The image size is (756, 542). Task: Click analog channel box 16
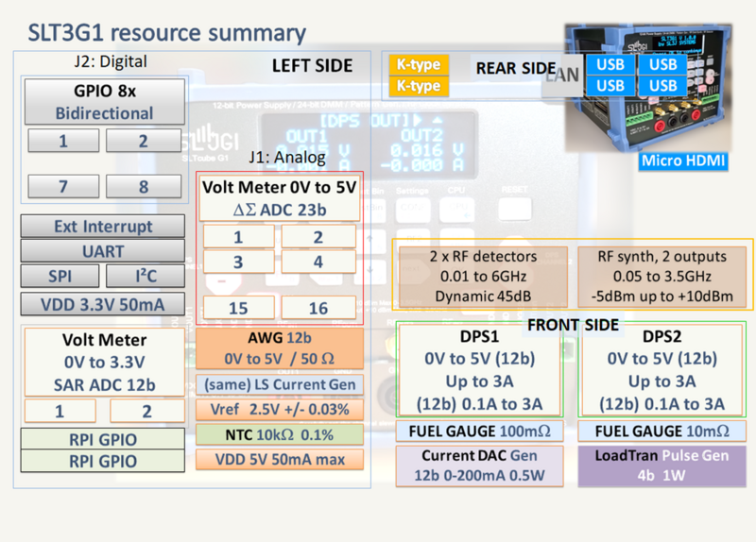[x=318, y=308]
